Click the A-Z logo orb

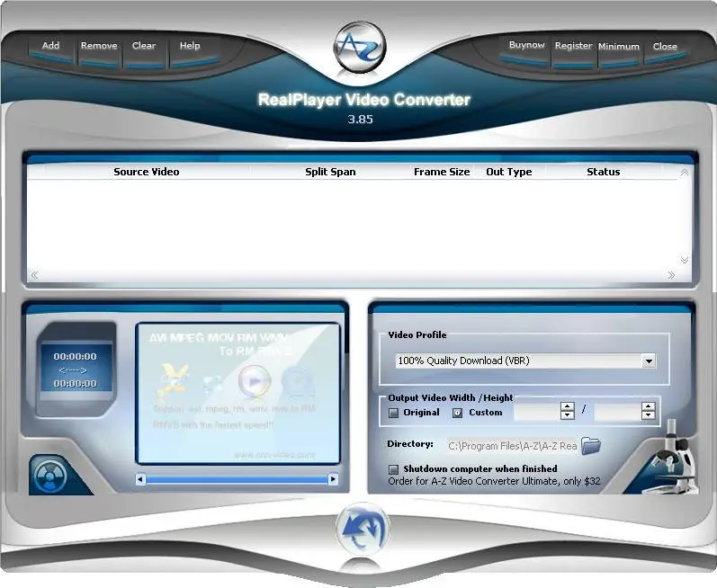point(360,47)
